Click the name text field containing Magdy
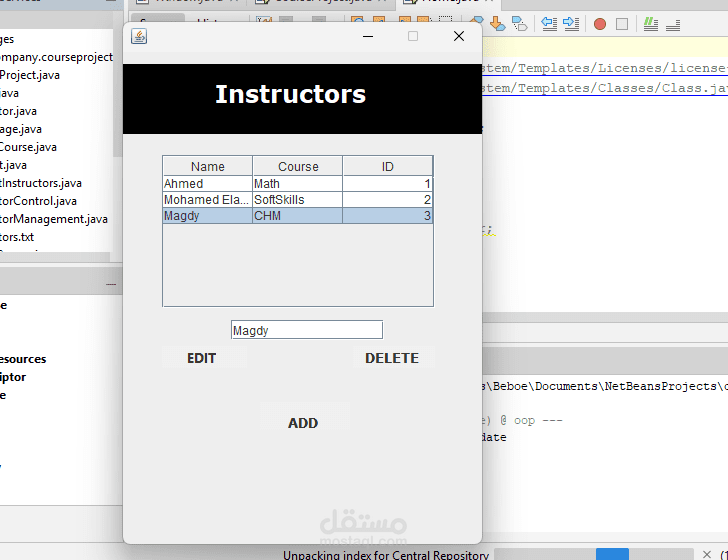The width and height of the screenshot is (728, 560). point(307,330)
